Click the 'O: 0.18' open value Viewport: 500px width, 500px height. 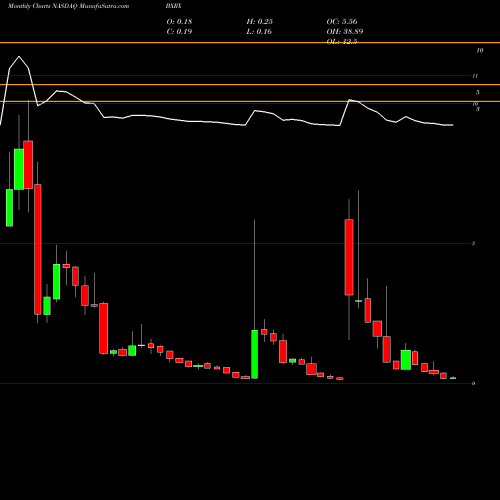pos(179,21)
